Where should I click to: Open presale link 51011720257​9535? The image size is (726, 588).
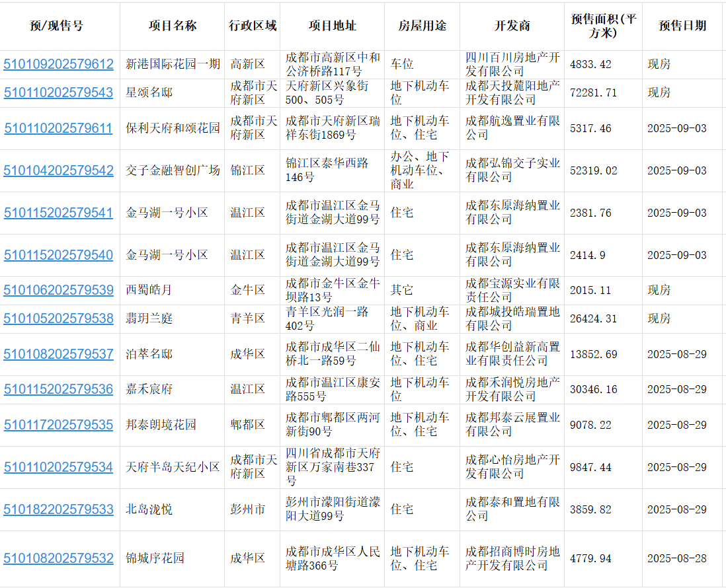(x=58, y=425)
